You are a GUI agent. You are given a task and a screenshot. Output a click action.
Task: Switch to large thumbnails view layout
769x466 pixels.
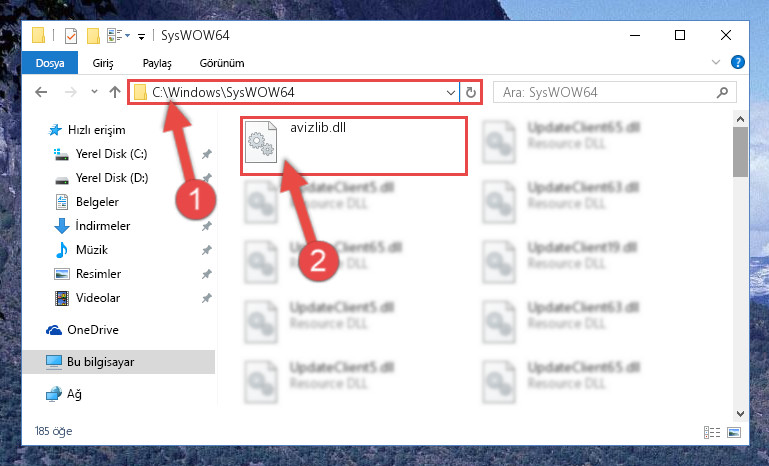tap(734, 432)
